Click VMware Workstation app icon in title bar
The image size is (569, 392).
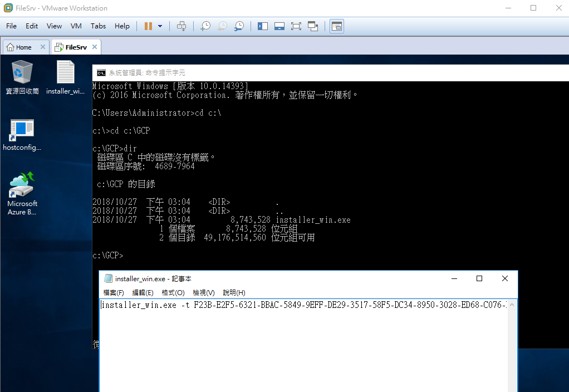pyautogui.click(x=8, y=8)
